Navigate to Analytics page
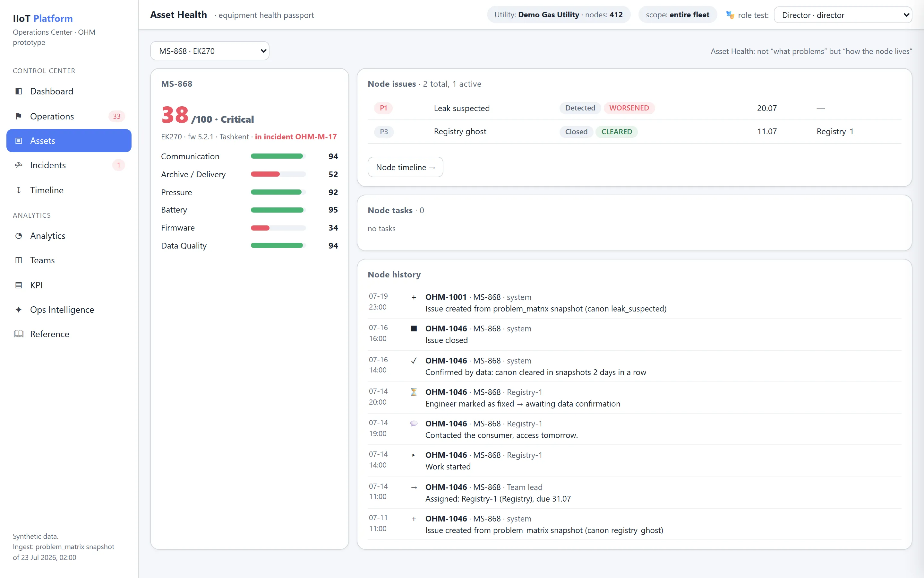Viewport: 924px width, 578px height. coord(69,236)
